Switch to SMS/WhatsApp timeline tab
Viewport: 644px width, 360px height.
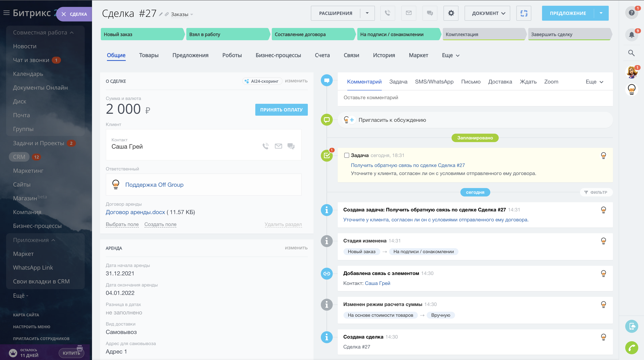click(434, 82)
